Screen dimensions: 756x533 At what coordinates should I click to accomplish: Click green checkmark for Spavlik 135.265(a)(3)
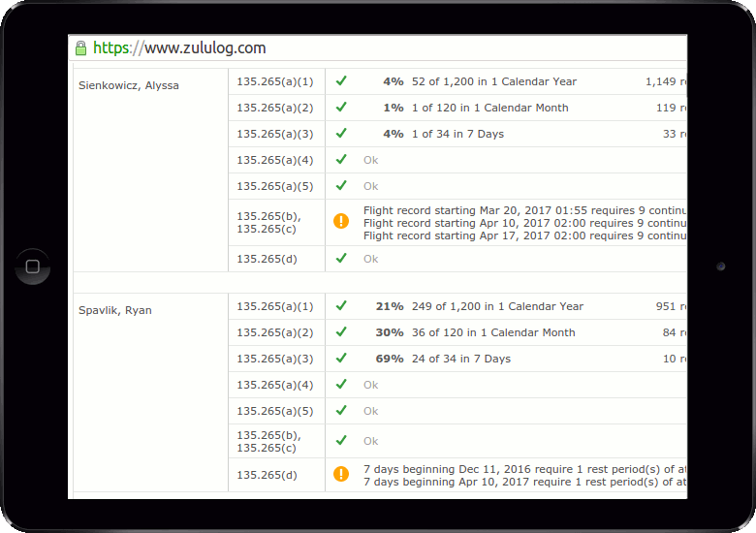coord(341,359)
